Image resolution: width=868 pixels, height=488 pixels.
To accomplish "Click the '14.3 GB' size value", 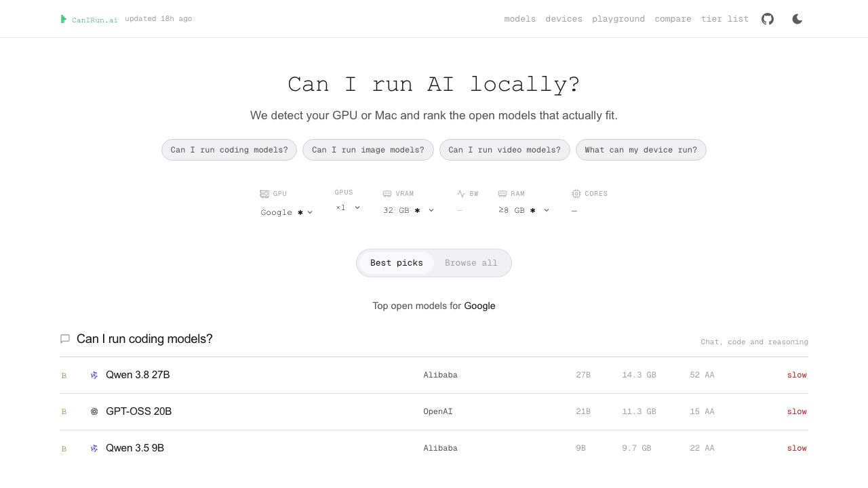I will coord(639,375).
